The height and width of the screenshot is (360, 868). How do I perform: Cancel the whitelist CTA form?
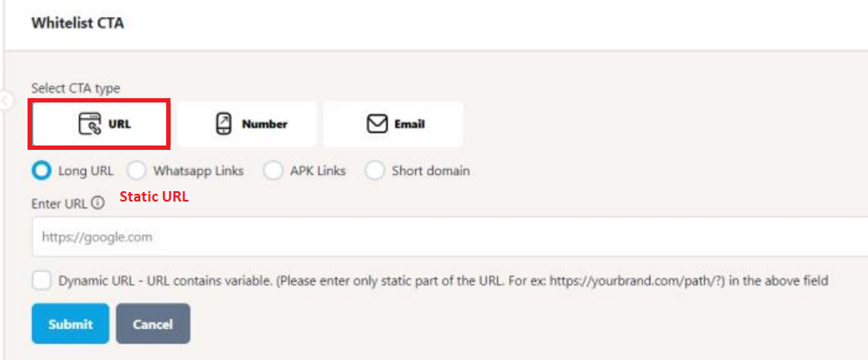(152, 324)
